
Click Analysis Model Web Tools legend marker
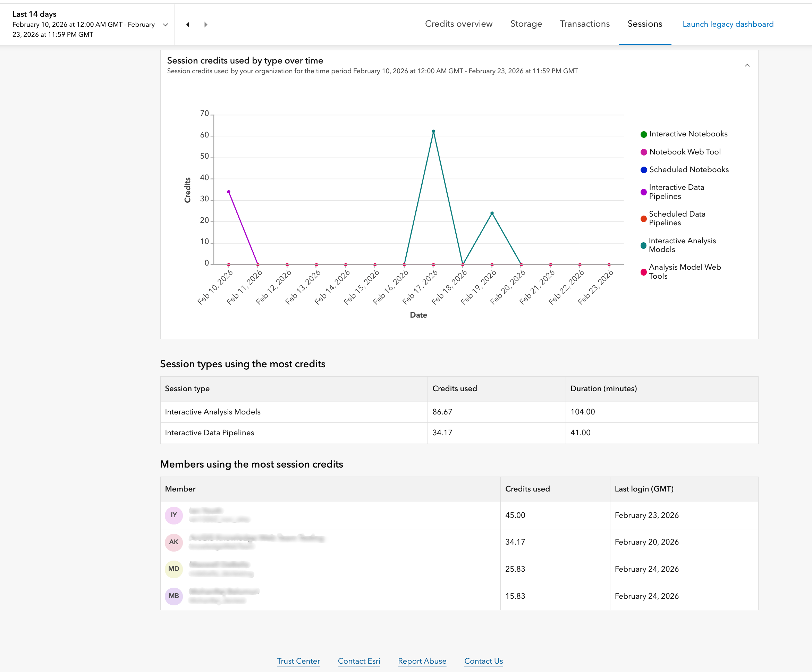[643, 272]
